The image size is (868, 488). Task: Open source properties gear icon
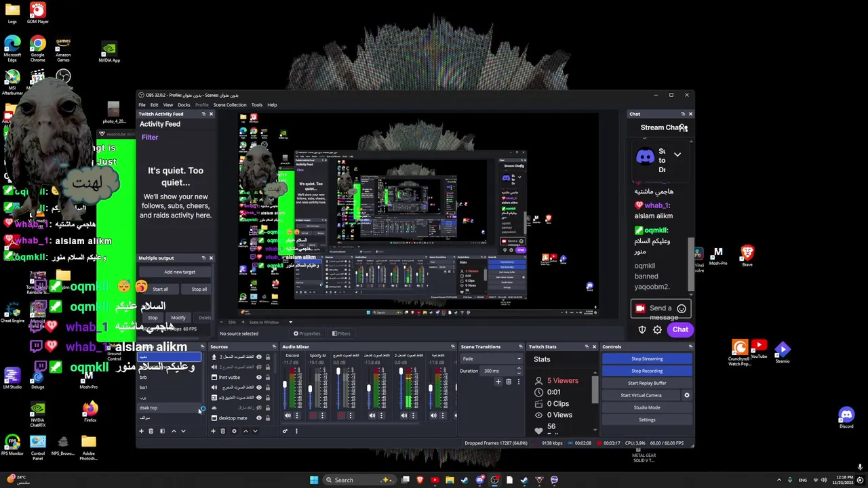[x=234, y=431]
